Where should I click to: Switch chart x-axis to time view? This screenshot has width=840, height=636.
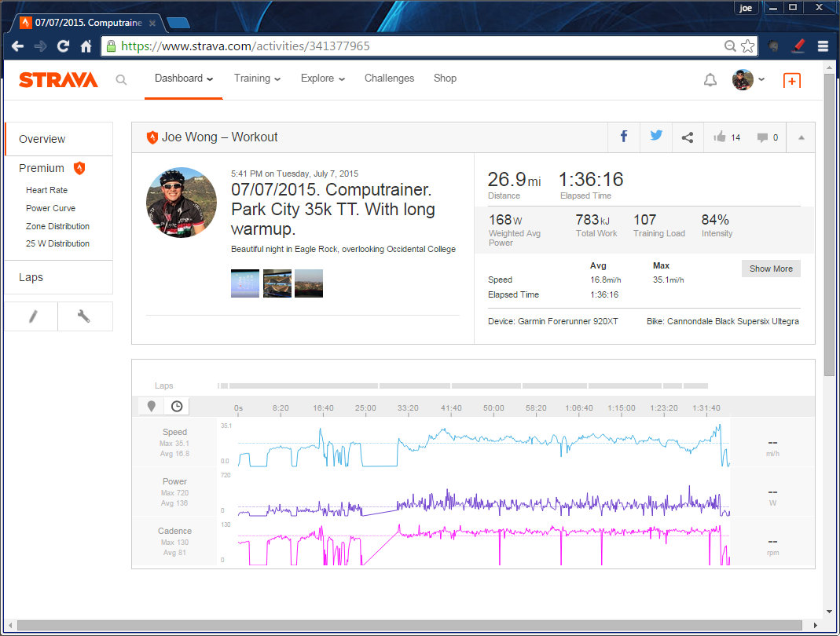[177, 406]
